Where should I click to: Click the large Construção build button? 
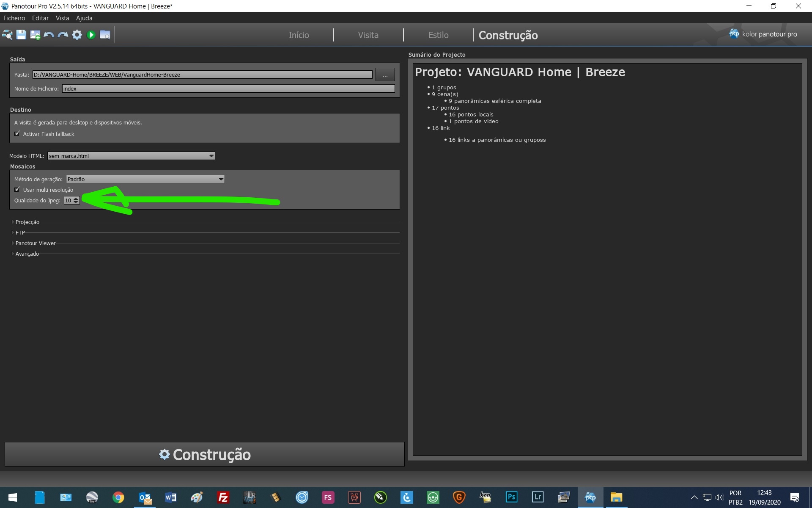[x=205, y=454]
